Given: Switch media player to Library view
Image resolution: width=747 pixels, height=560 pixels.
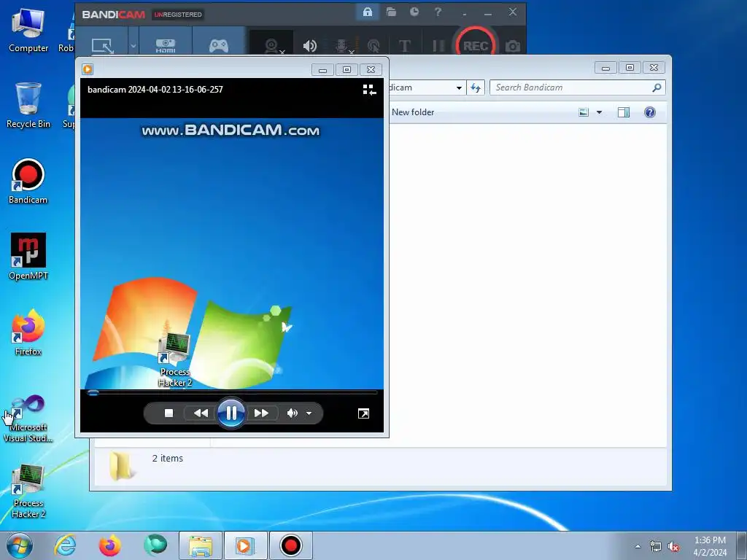Looking at the screenshot, I should pyautogui.click(x=369, y=90).
